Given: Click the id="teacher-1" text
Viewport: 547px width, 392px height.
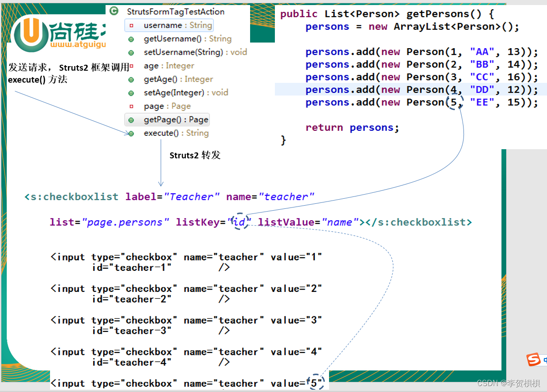Looking at the screenshot, I should tap(132, 268).
